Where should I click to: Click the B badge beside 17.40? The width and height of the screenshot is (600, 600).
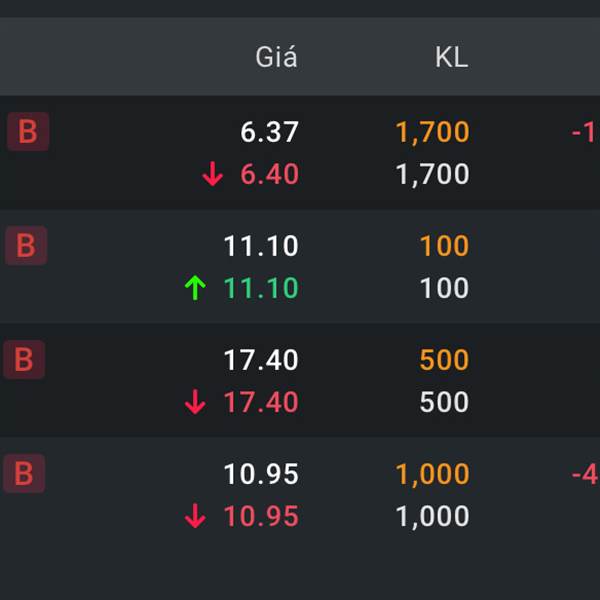click(x=24, y=359)
